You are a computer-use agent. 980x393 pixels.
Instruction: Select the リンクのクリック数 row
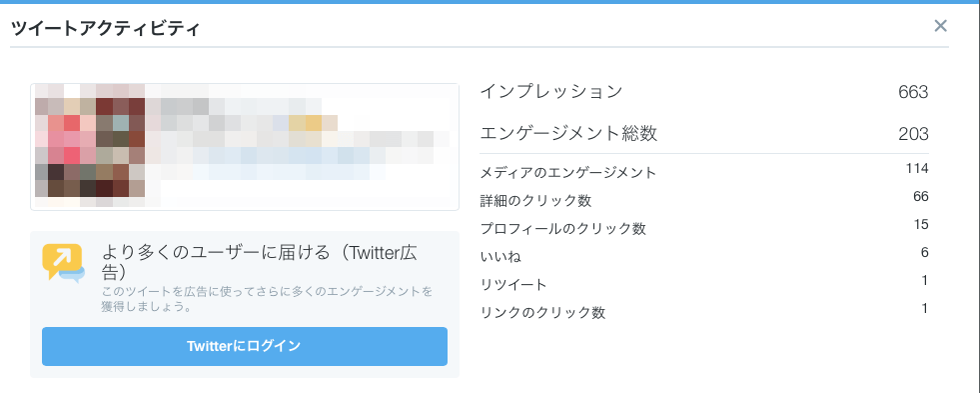point(704,312)
